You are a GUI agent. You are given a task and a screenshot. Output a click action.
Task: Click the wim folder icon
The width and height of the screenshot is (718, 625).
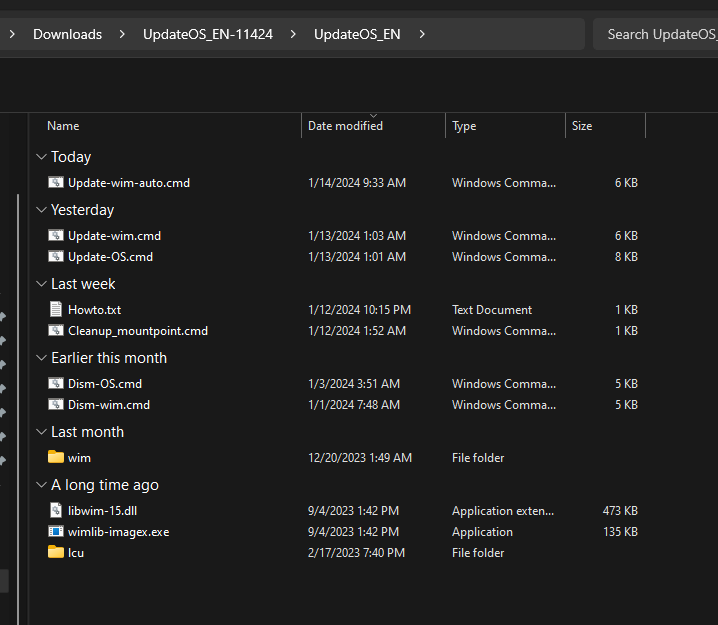click(x=56, y=457)
